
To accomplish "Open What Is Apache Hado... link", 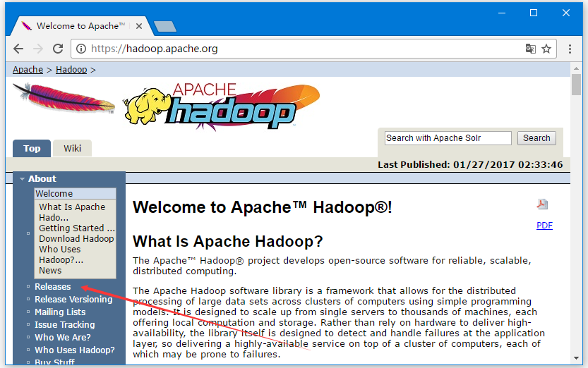I will (72, 212).
